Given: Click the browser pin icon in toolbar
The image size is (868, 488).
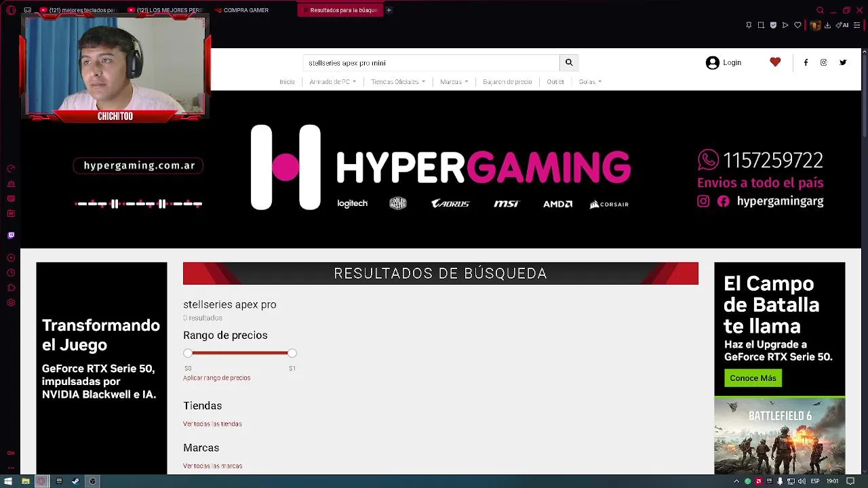Looking at the screenshot, I should tap(749, 25).
